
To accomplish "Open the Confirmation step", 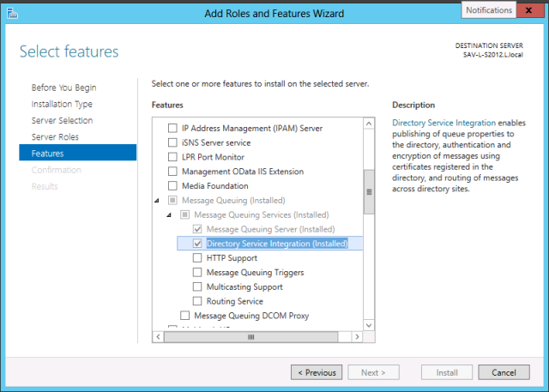I will click(56, 170).
